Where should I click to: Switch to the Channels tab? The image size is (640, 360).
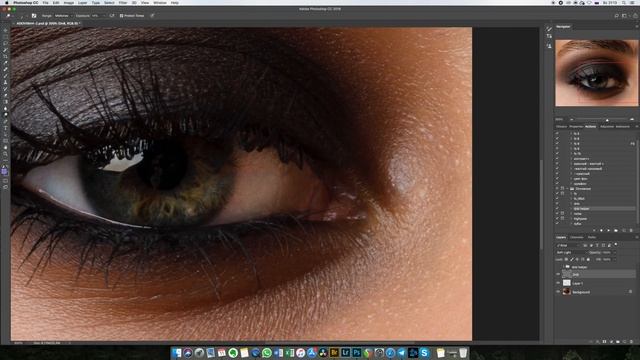pyautogui.click(x=577, y=237)
